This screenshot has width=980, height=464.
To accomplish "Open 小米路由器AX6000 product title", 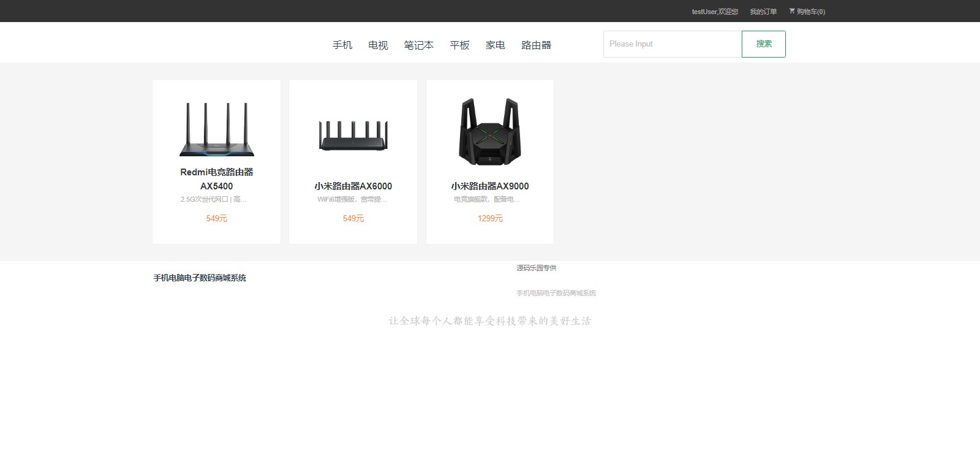I will pos(353,186).
